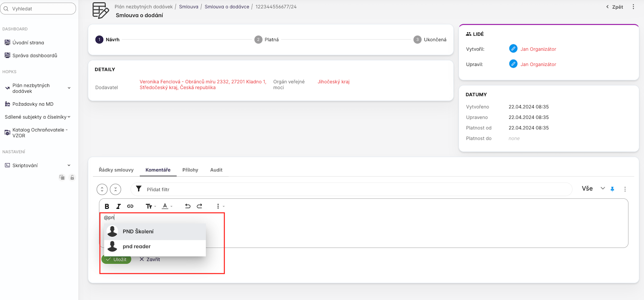Viewport: 644px width, 300px height.
Task: Go back using the Zpět link
Action: [x=615, y=7]
